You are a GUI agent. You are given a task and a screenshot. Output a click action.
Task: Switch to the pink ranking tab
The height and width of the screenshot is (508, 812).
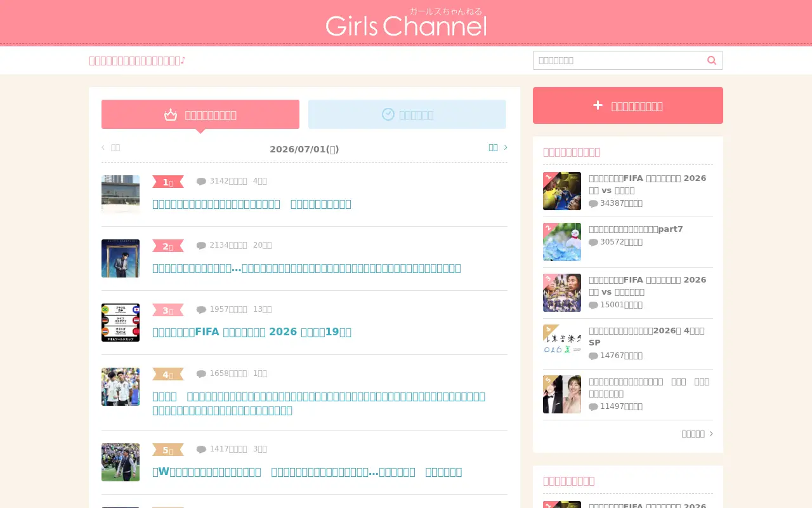point(200,114)
